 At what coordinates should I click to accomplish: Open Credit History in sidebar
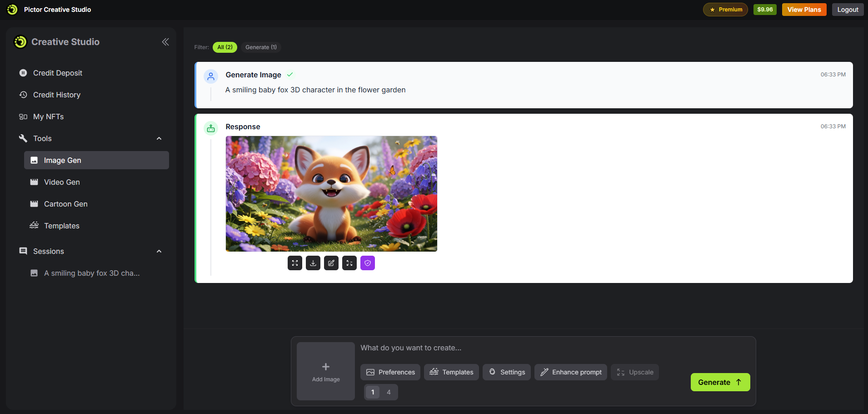[x=57, y=95]
